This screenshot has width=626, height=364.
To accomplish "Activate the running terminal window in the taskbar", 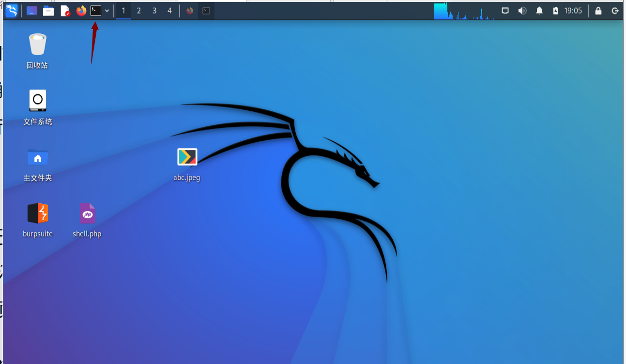I will click(x=206, y=11).
